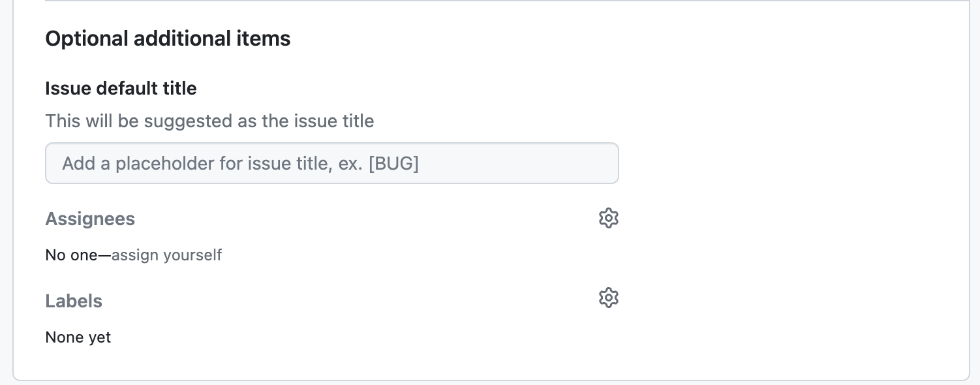Choose default assignees using gear icon
The height and width of the screenshot is (385, 980).
click(608, 218)
